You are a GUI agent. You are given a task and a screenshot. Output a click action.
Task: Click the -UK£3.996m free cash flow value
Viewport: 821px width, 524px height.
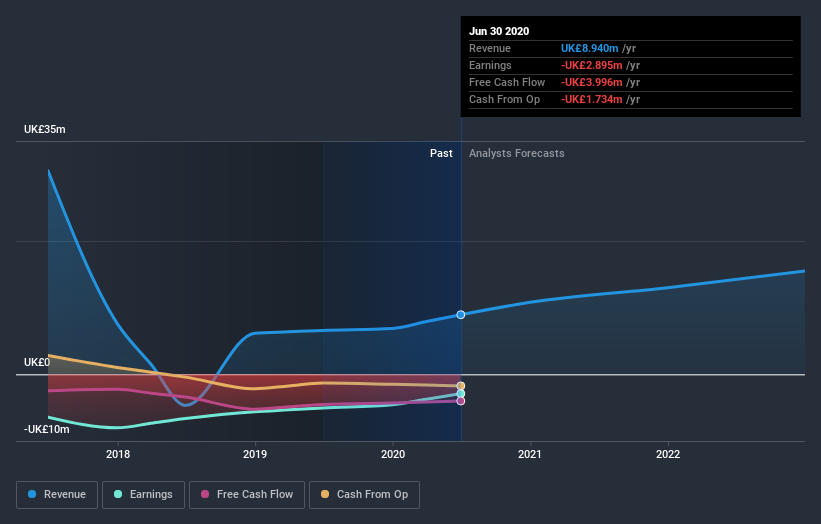(x=592, y=82)
